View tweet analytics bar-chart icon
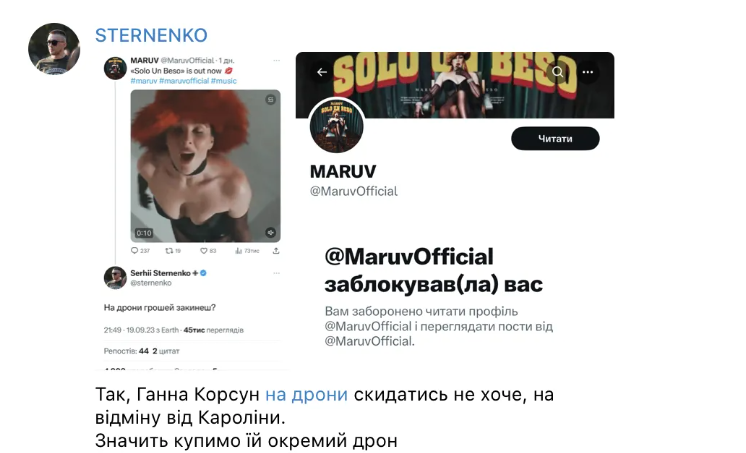 (x=238, y=250)
